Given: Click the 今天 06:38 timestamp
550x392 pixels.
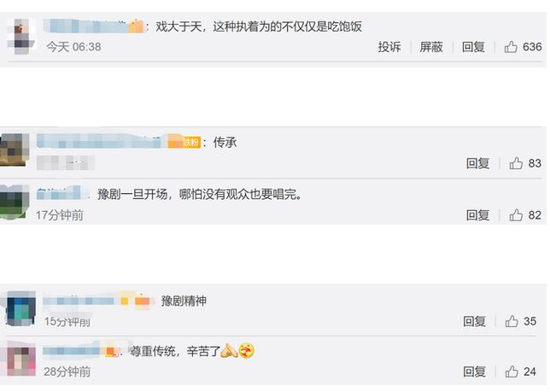Looking at the screenshot, I should 73,47.
